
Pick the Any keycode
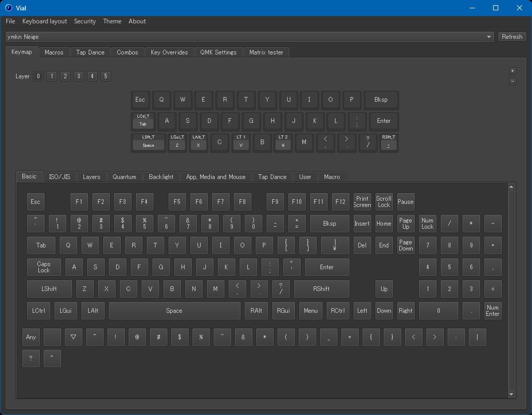[31, 337]
